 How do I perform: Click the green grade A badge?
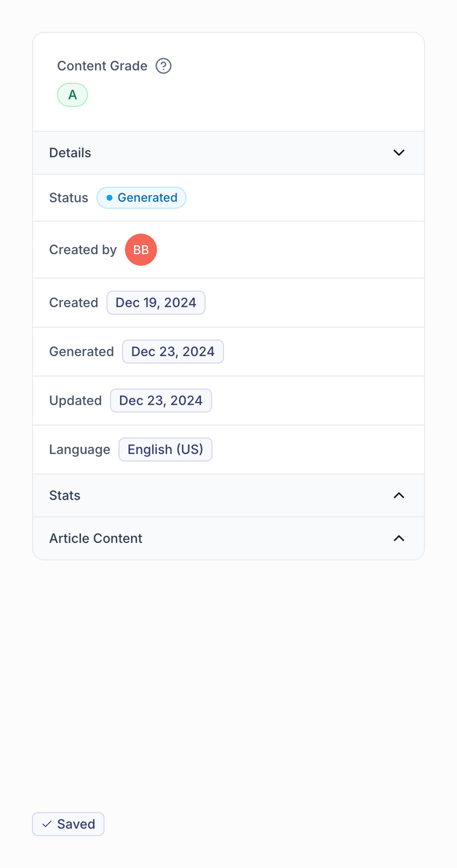click(x=72, y=94)
